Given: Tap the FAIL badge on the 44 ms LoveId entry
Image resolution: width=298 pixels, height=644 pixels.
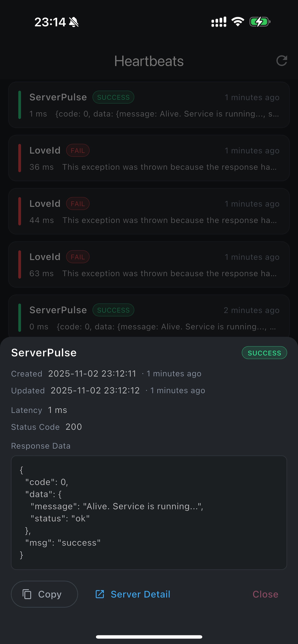Looking at the screenshot, I should pos(78,203).
